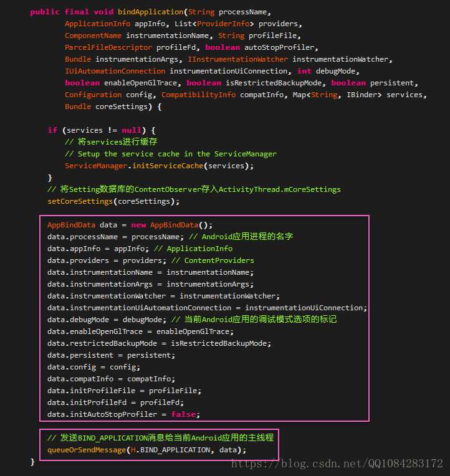Click 'data.providers = providers;' line

point(107,260)
